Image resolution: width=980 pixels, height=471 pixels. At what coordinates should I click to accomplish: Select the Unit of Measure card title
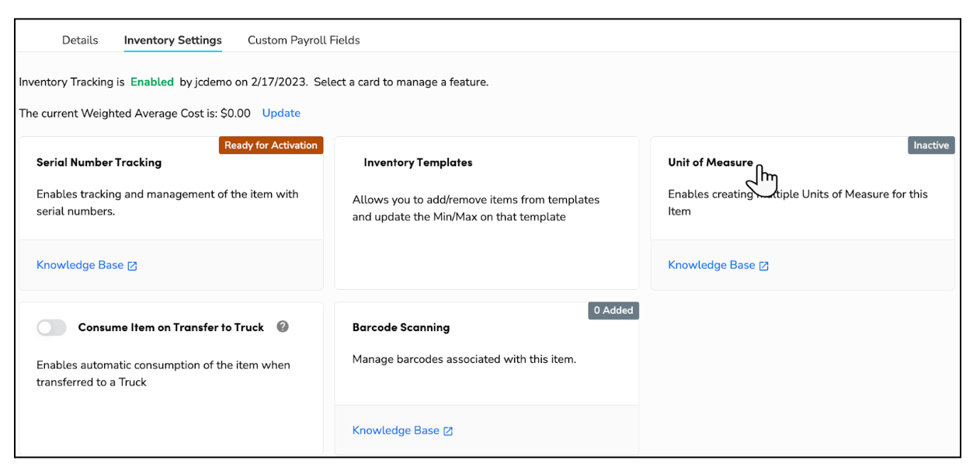click(x=711, y=162)
